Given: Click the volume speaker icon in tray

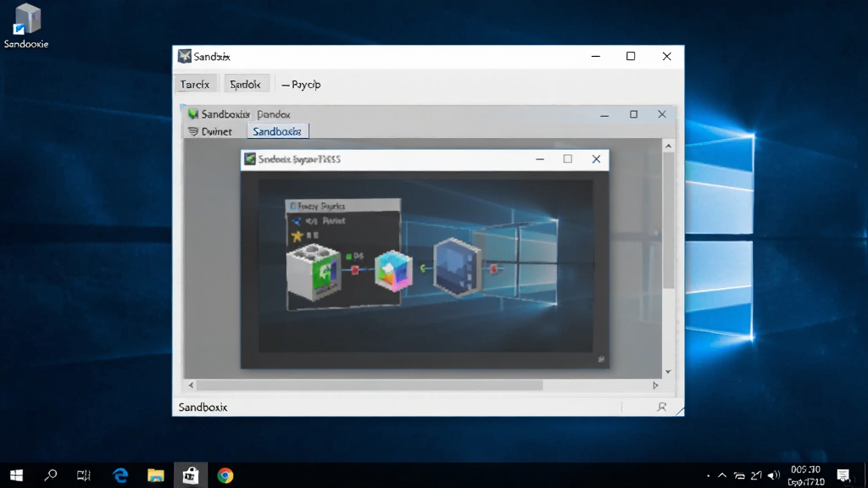Looking at the screenshot, I should tap(774, 475).
